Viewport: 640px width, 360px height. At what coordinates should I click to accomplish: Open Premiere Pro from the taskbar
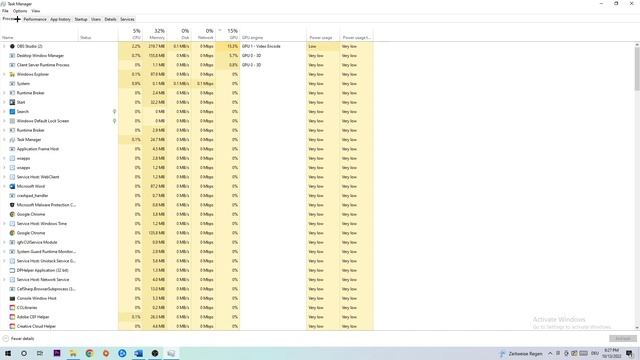point(57,353)
